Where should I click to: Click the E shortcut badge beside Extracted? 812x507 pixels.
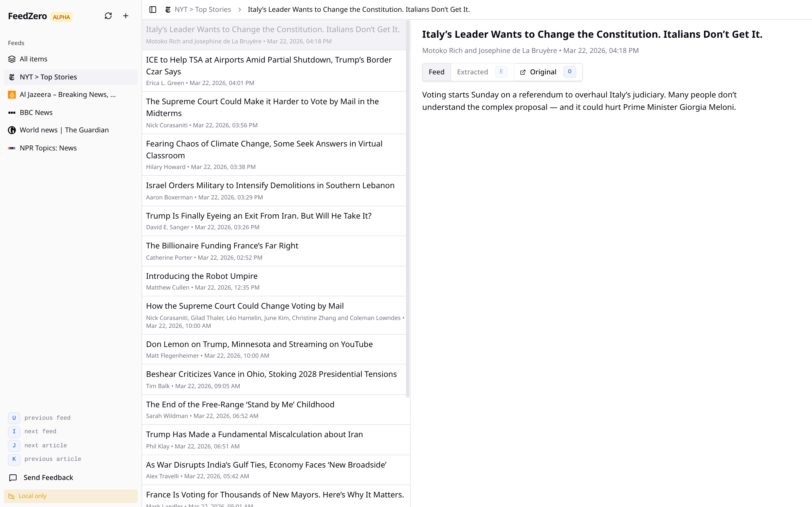coord(501,72)
